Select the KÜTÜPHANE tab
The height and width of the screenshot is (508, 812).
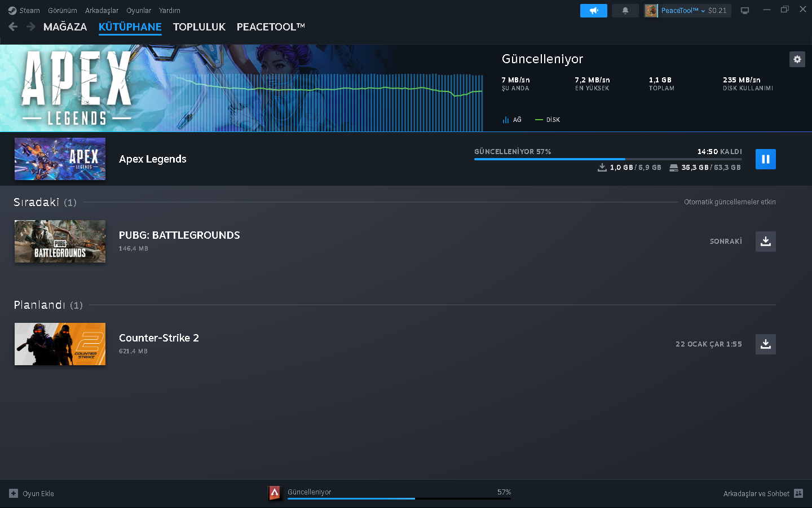(x=130, y=27)
